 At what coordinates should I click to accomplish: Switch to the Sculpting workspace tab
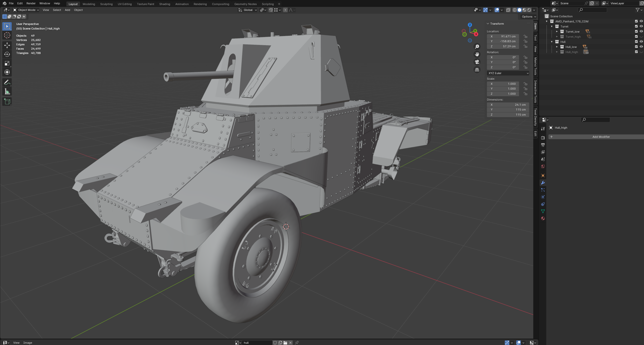point(106,4)
